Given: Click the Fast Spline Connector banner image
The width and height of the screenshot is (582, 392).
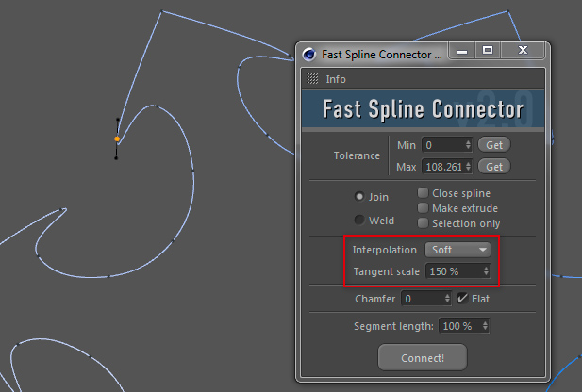Looking at the screenshot, I should click(x=424, y=109).
